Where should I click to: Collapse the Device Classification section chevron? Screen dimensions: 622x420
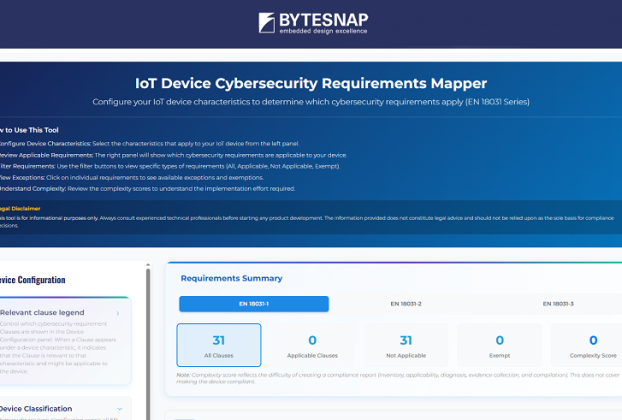118,408
